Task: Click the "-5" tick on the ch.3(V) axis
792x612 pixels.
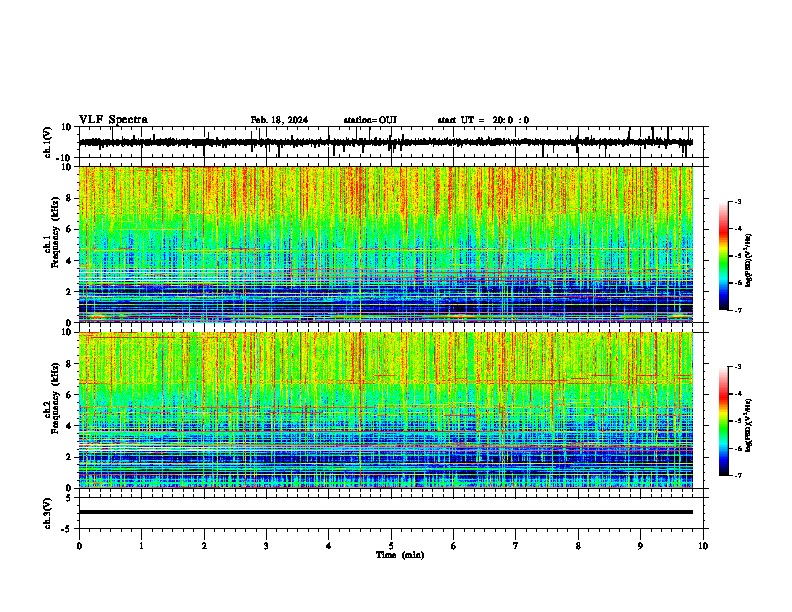Action: pos(67,529)
